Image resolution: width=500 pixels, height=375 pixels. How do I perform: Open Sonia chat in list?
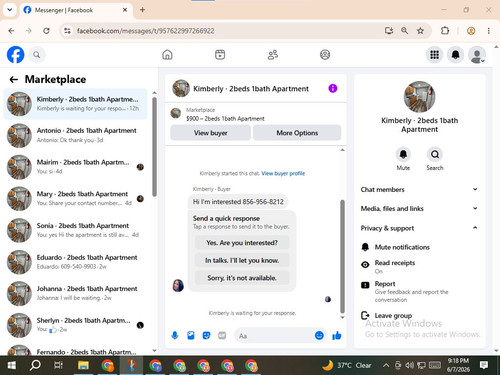click(x=75, y=230)
